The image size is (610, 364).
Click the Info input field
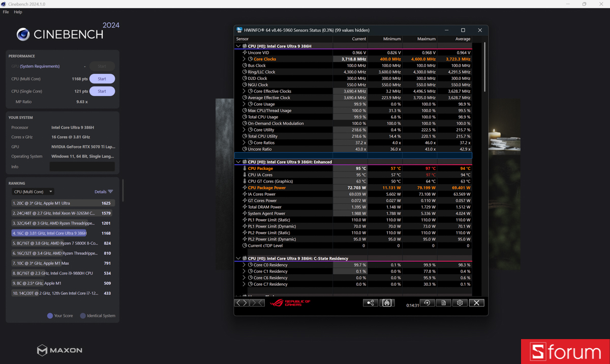(82, 167)
